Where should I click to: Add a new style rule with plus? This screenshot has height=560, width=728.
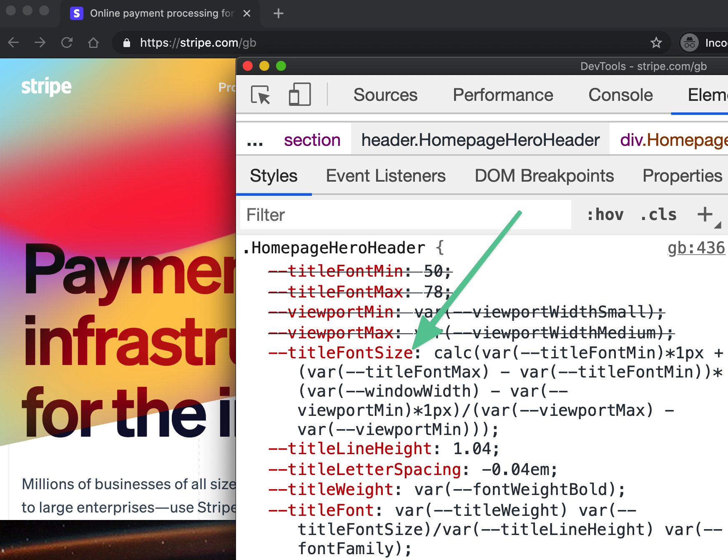(705, 214)
